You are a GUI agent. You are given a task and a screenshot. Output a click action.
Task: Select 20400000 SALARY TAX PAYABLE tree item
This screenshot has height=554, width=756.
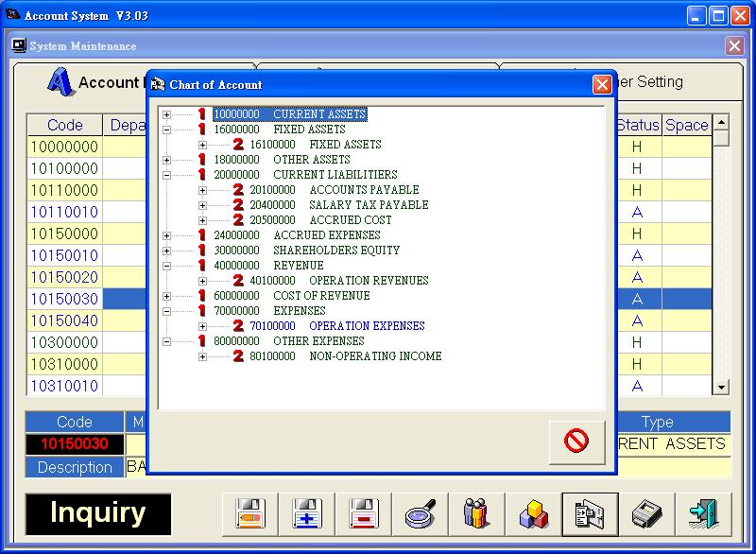[339, 205]
